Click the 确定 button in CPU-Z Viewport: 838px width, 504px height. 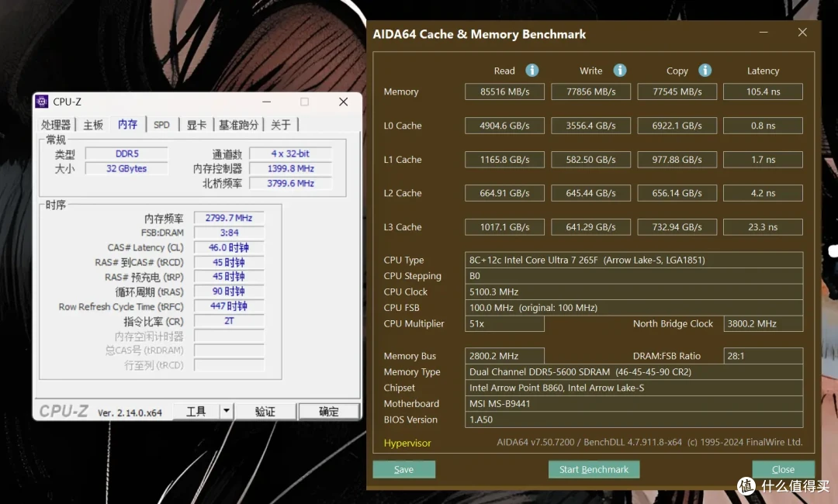(329, 411)
